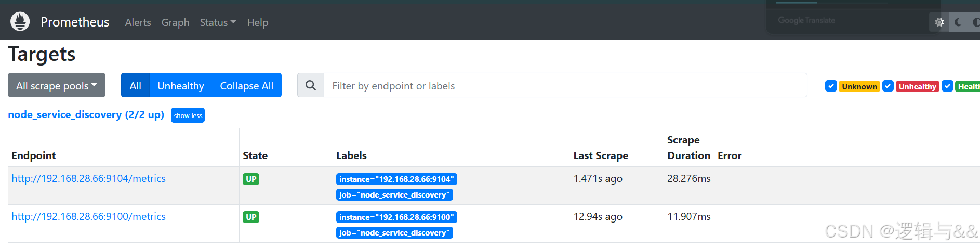
Task: Expand the Status menu dropdown
Action: pyautogui.click(x=218, y=22)
